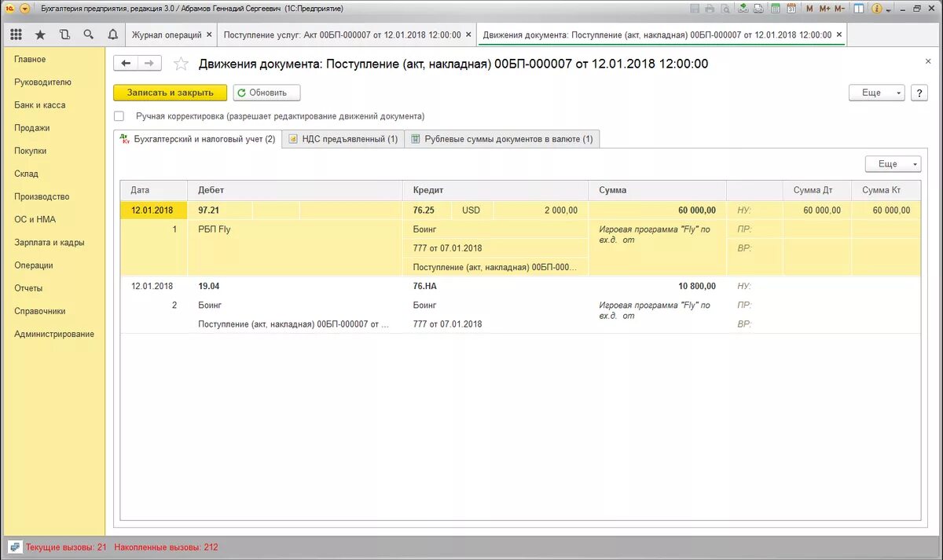
Task: Click the Обновить button
Action: tap(266, 93)
